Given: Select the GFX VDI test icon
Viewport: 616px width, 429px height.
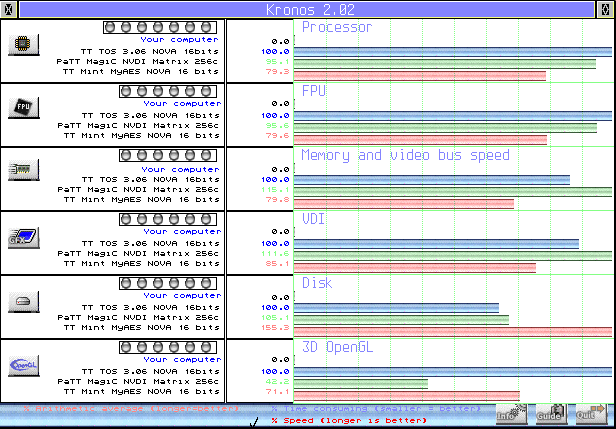Looking at the screenshot, I should (x=24, y=238).
